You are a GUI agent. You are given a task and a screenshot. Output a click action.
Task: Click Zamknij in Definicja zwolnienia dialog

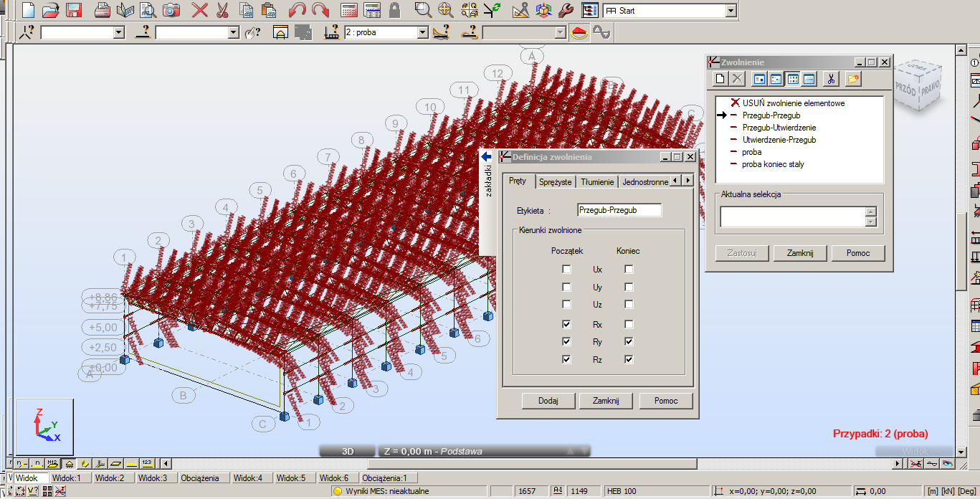click(606, 401)
